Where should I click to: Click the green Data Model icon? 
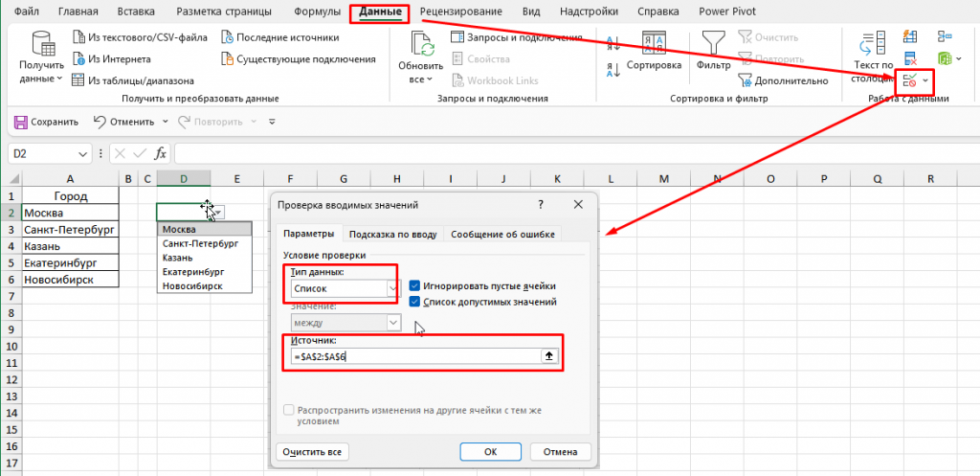943,58
